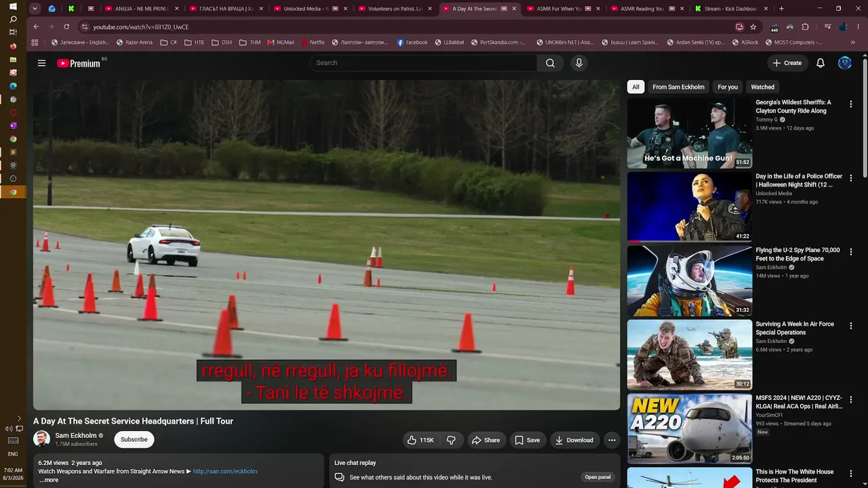
Task: Open File Explorer from the taskbar
Action: [x=13, y=60]
